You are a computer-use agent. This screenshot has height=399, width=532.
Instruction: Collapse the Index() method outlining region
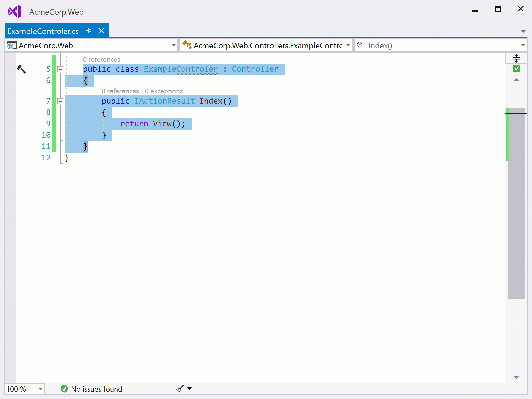click(60, 101)
